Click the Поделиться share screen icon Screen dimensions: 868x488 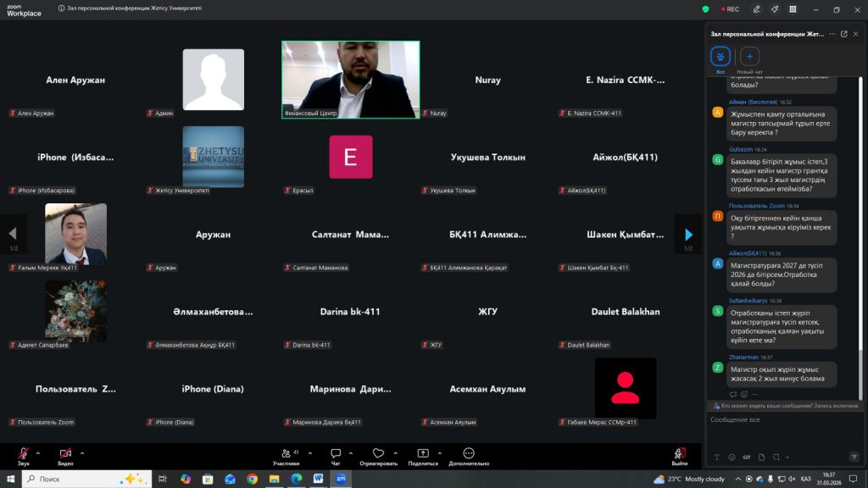click(x=423, y=454)
